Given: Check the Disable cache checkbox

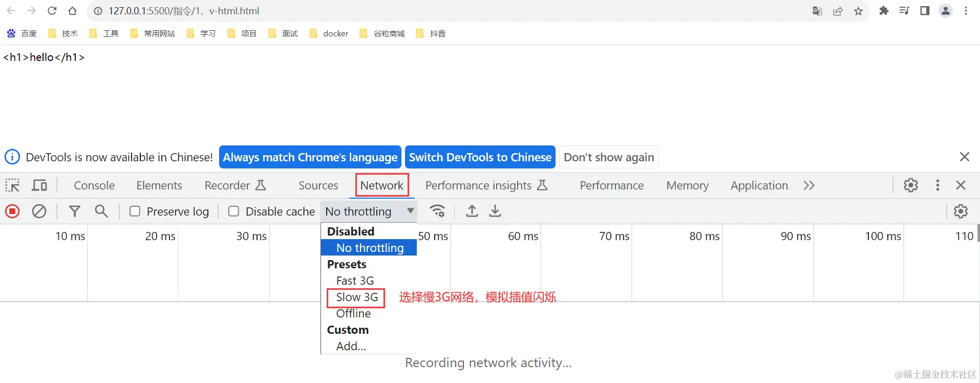Looking at the screenshot, I should click(x=233, y=211).
